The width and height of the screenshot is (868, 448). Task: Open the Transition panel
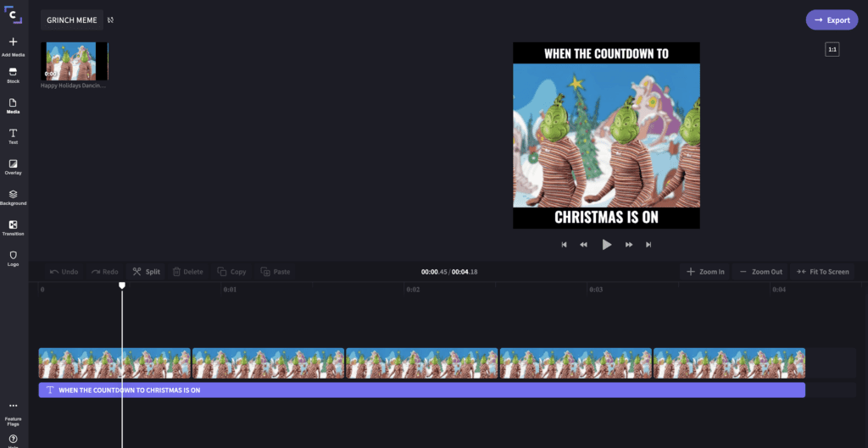point(14,228)
